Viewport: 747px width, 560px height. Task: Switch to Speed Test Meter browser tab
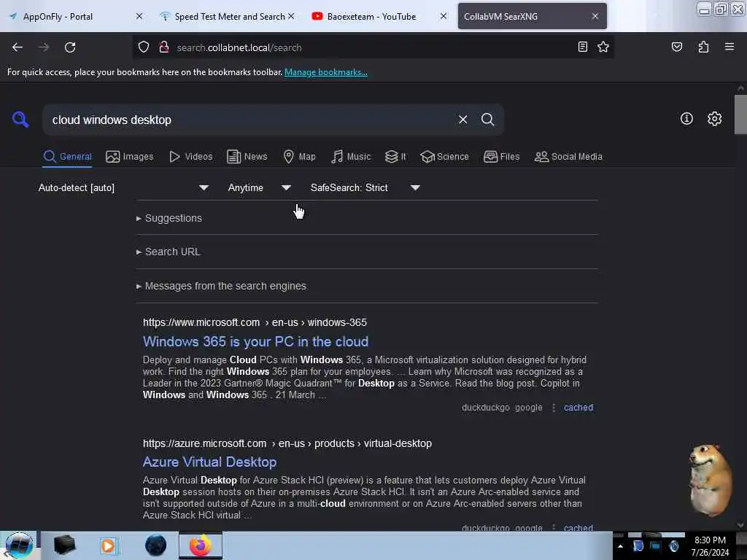click(x=229, y=16)
